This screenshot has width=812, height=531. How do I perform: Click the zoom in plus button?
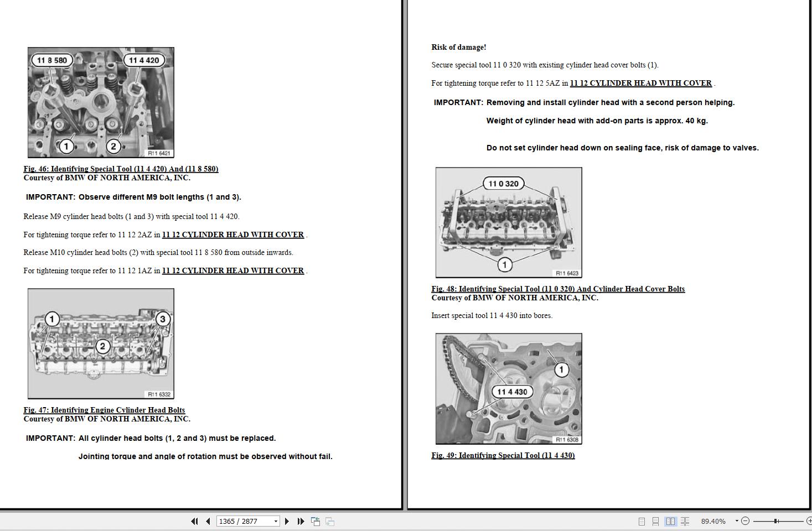809,521
